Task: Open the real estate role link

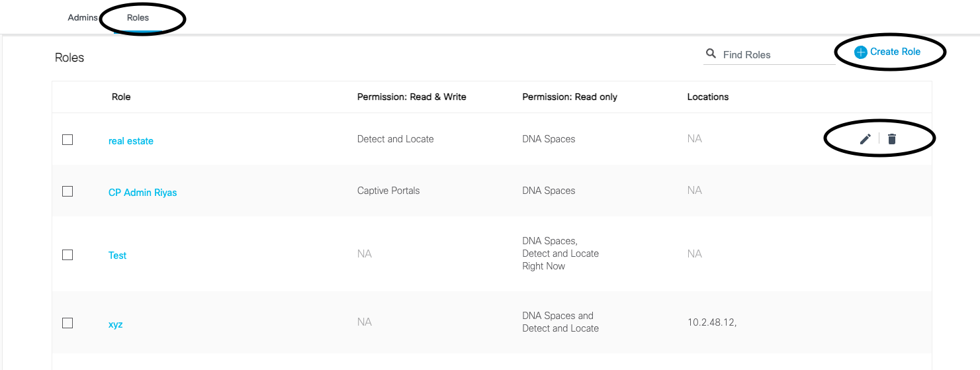Action: click(x=131, y=141)
